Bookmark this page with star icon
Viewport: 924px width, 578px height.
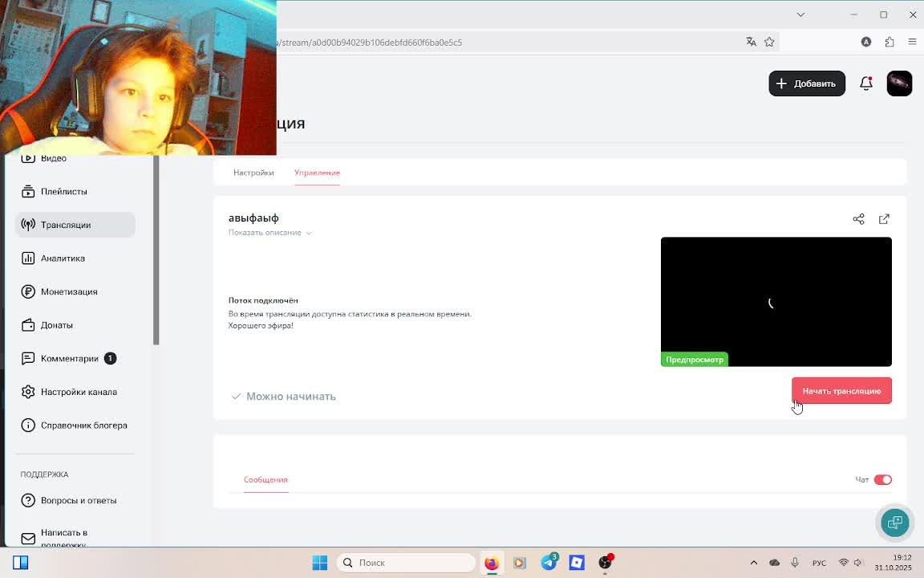769,42
